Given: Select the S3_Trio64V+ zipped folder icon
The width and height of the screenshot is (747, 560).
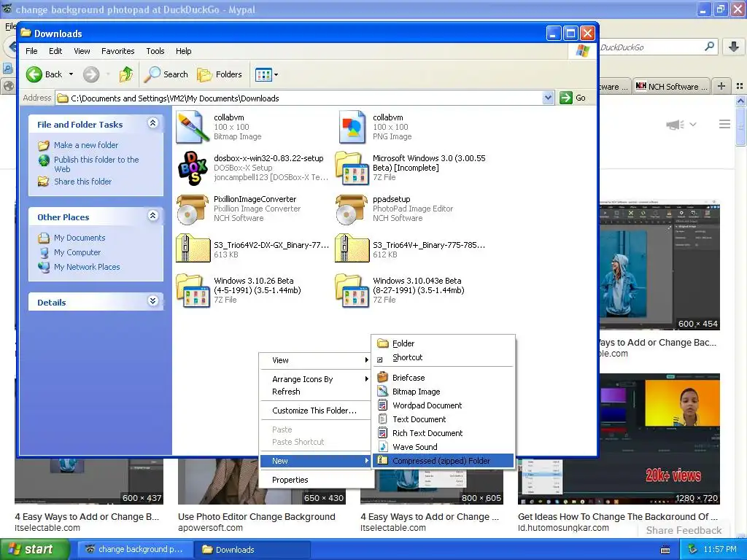Looking at the screenshot, I should 352,248.
